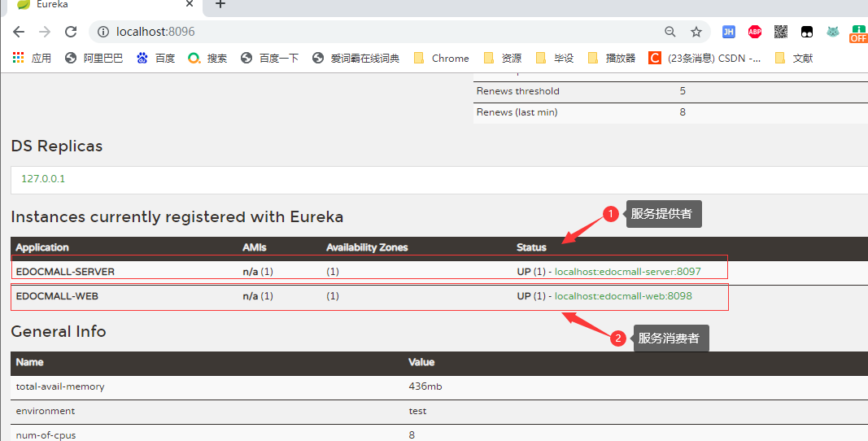
Task: Open localhost:edocmall-web:8098 instance link
Action: pyautogui.click(x=622, y=296)
